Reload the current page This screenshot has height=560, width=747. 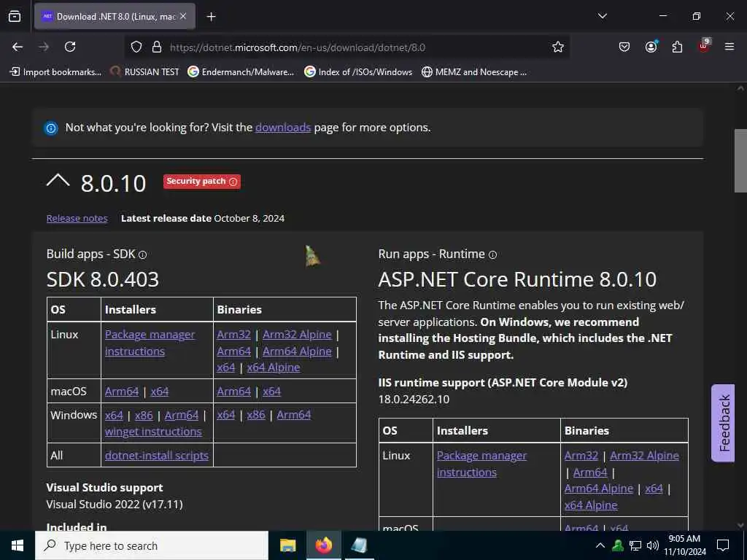pos(70,47)
